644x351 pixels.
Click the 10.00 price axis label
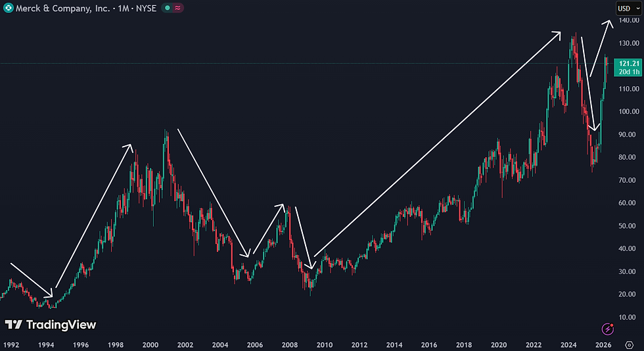click(627, 317)
